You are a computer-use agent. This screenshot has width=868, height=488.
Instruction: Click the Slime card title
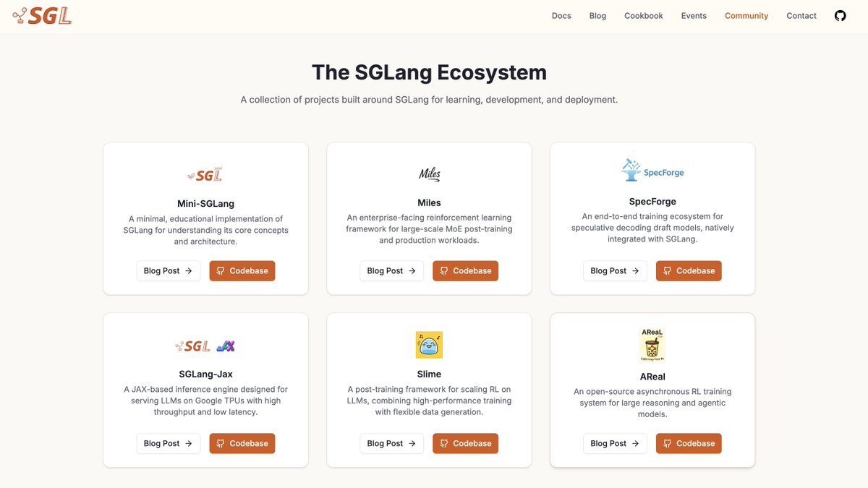pyautogui.click(x=429, y=374)
